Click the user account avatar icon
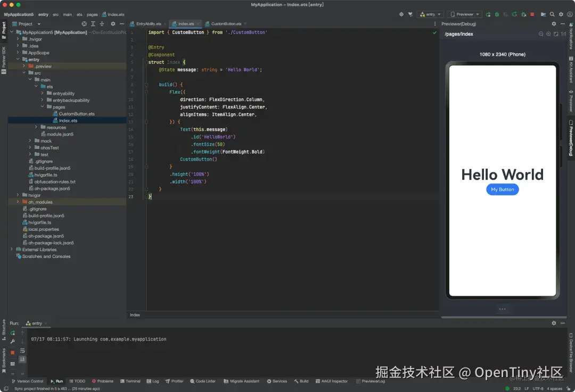This screenshot has height=392, width=575. pyautogui.click(x=570, y=14)
